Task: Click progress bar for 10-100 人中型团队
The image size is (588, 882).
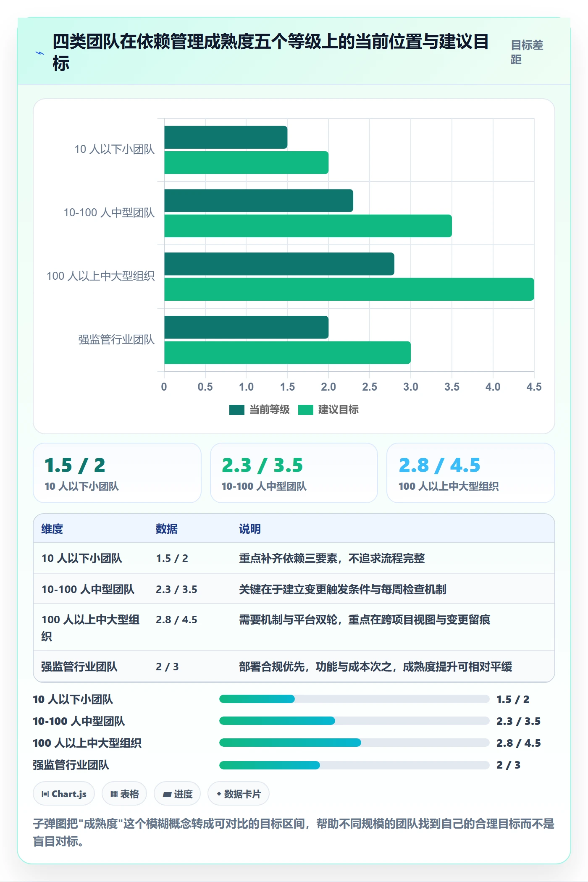Action: [x=354, y=721]
